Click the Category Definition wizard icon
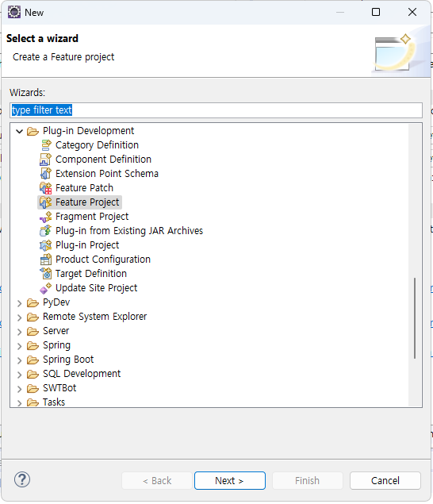 [46, 145]
